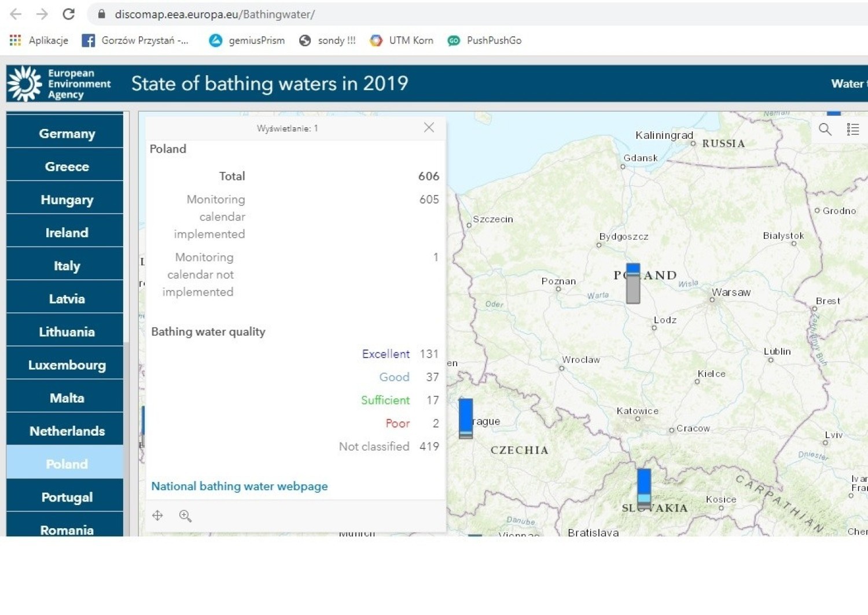Open the National bathing water webpage link
This screenshot has width=868, height=615.
pyautogui.click(x=240, y=486)
